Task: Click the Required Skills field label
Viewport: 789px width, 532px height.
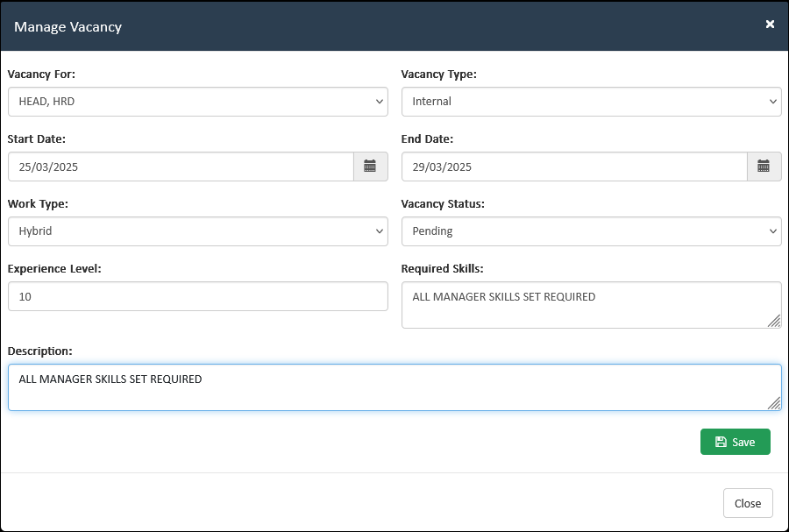Action: coord(442,269)
